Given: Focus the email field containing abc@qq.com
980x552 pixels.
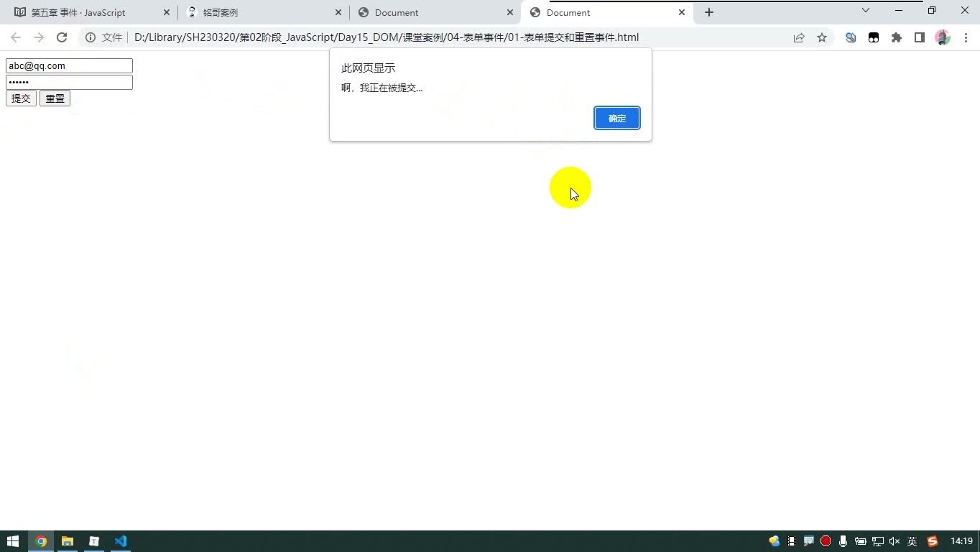Looking at the screenshot, I should click(69, 66).
